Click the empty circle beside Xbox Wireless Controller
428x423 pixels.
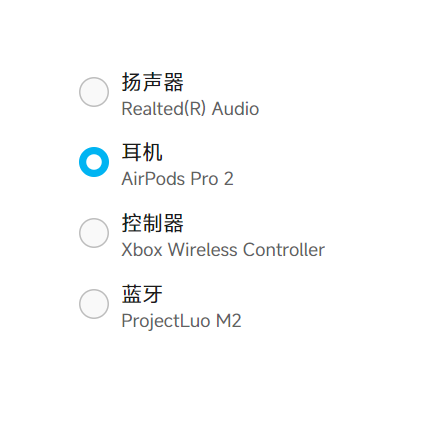click(x=94, y=233)
